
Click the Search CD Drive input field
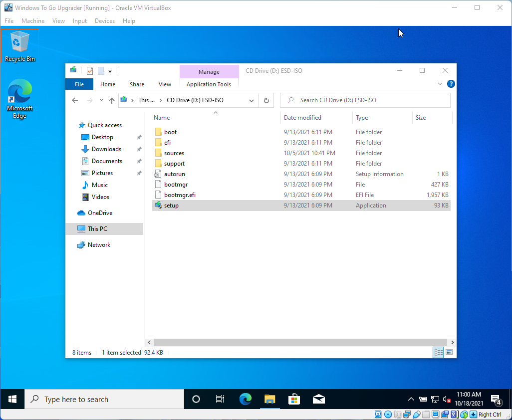tap(365, 100)
